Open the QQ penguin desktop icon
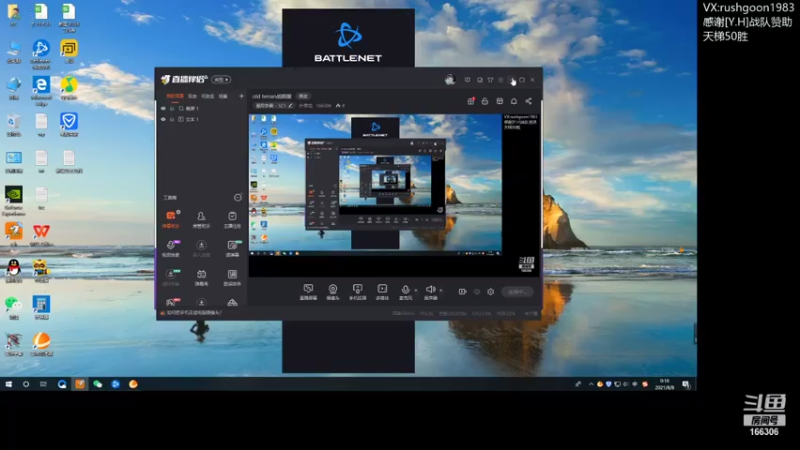This screenshot has height=450, width=800. [x=14, y=270]
